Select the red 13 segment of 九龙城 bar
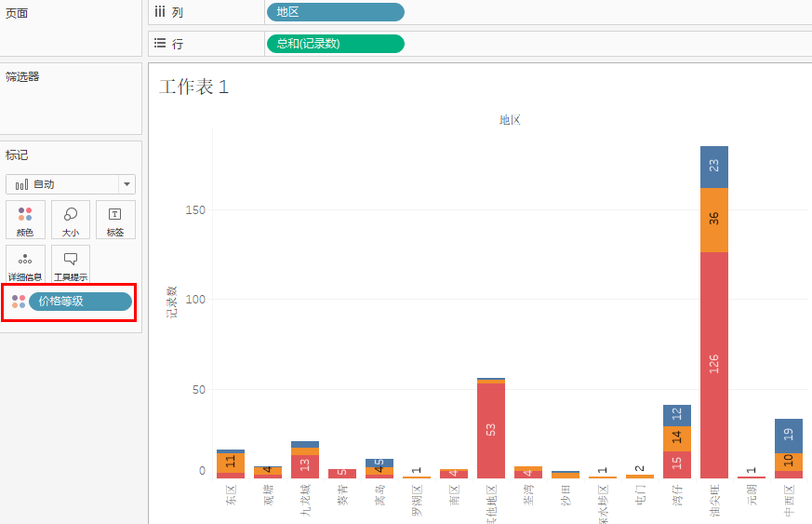The image size is (812, 524). (305, 466)
